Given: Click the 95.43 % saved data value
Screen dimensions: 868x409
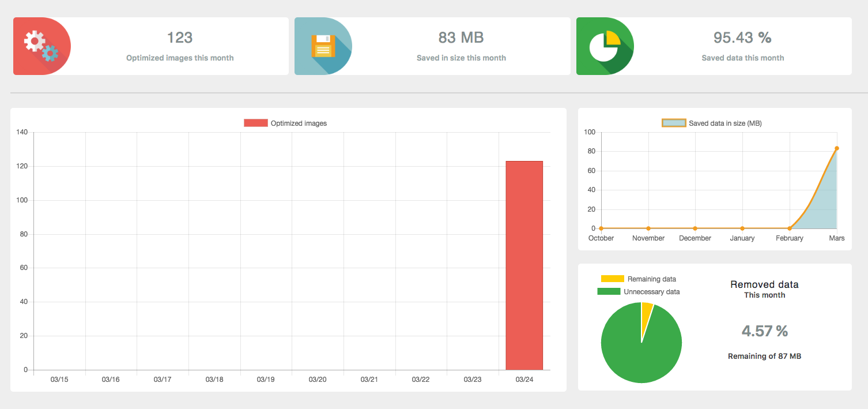Looking at the screenshot, I should point(742,37).
